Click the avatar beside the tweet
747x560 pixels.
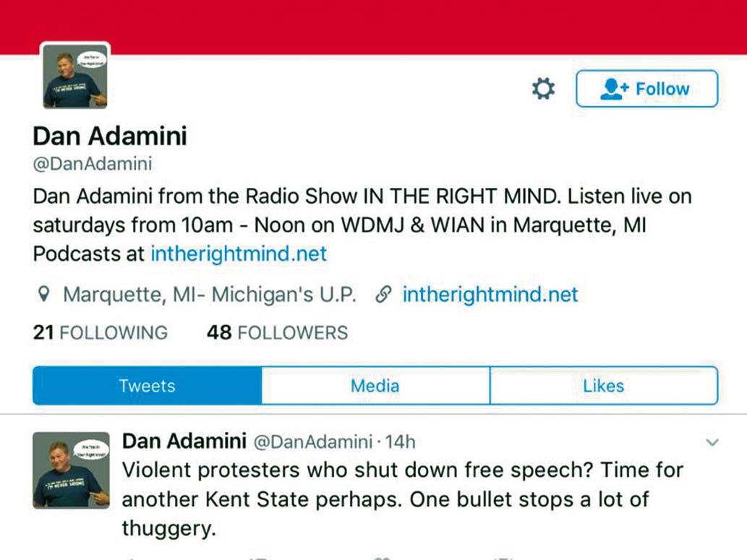71,470
